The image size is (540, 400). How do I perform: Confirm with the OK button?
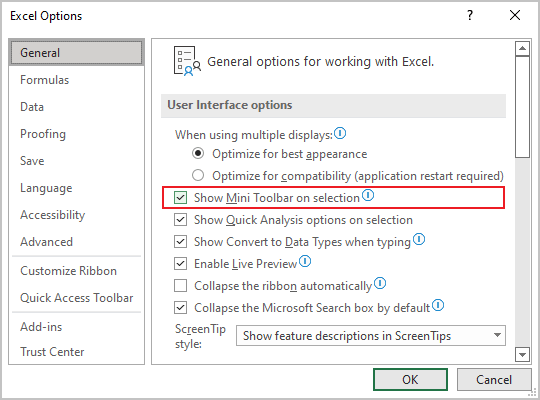410,380
